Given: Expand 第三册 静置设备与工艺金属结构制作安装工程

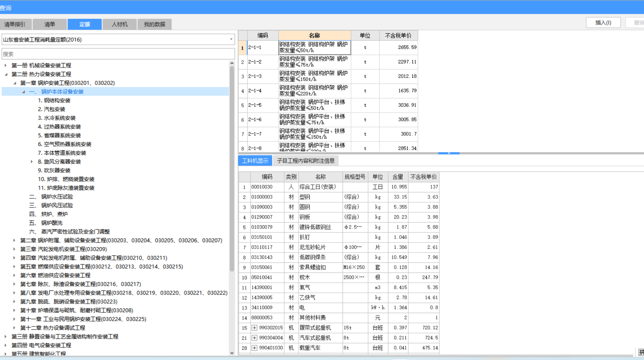Looking at the screenshot, I should click(6, 337).
